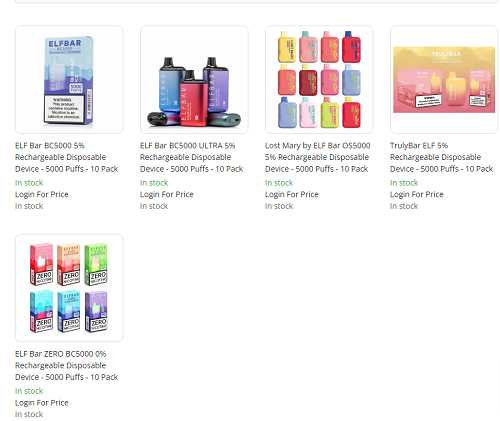This screenshot has width=500, height=421.
Task: Open the ELF Bar ZERO BC5000 product image
Action: click(x=69, y=288)
